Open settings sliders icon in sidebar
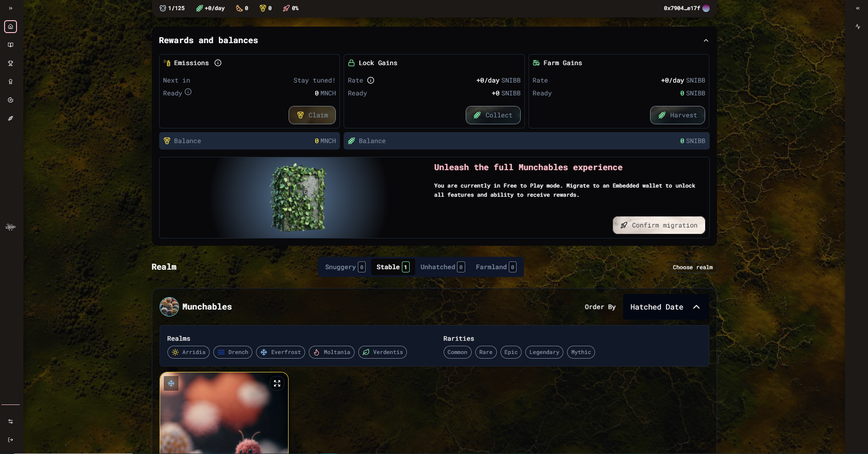The image size is (868, 454). (11, 421)
